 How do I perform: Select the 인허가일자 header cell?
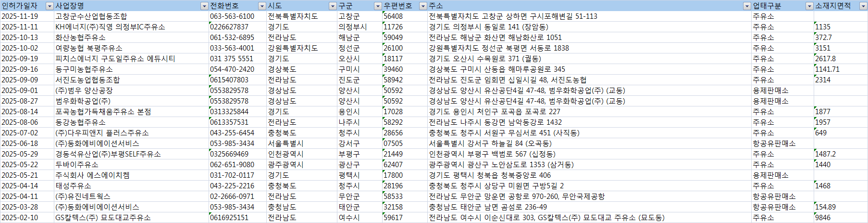pyautogui.click(x=27, y=6)
